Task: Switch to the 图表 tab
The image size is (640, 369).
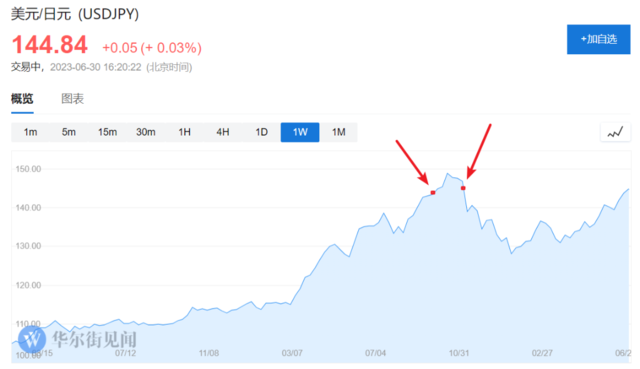Action: point(72,99)
